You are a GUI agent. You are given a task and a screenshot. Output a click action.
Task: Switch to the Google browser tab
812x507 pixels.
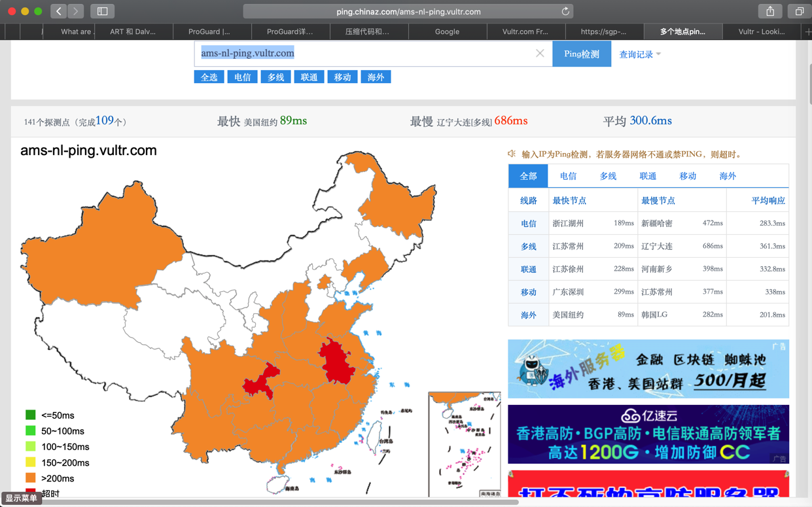[447, 31]
